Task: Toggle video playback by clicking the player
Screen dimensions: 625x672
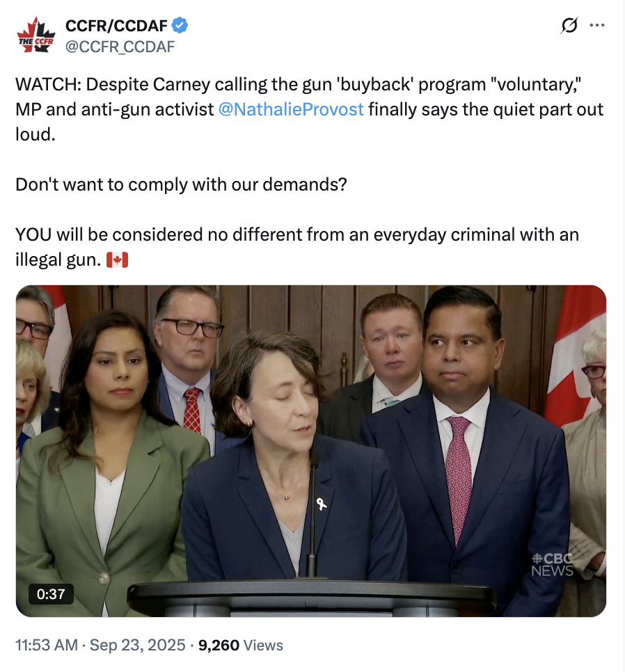Action: [312, 450]
